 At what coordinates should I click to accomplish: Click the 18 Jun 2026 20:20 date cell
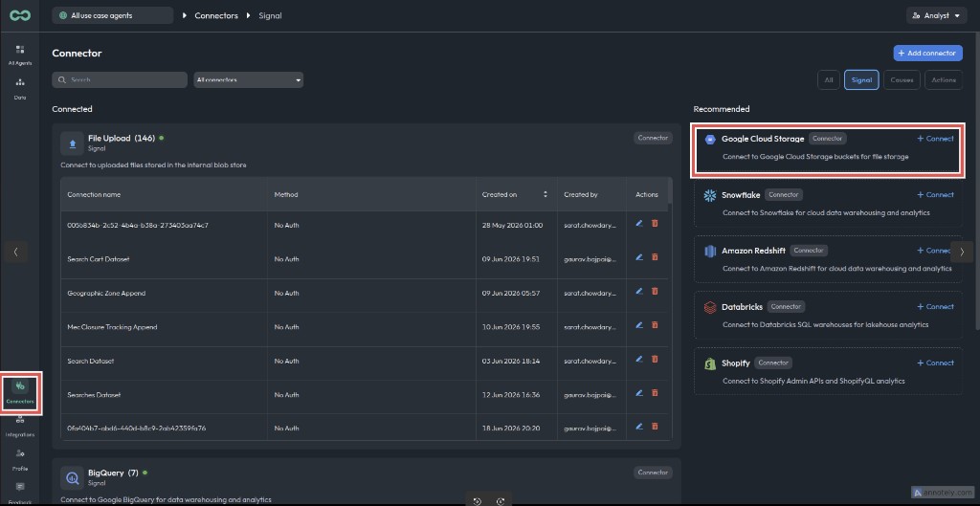click(x=511, y=429)
